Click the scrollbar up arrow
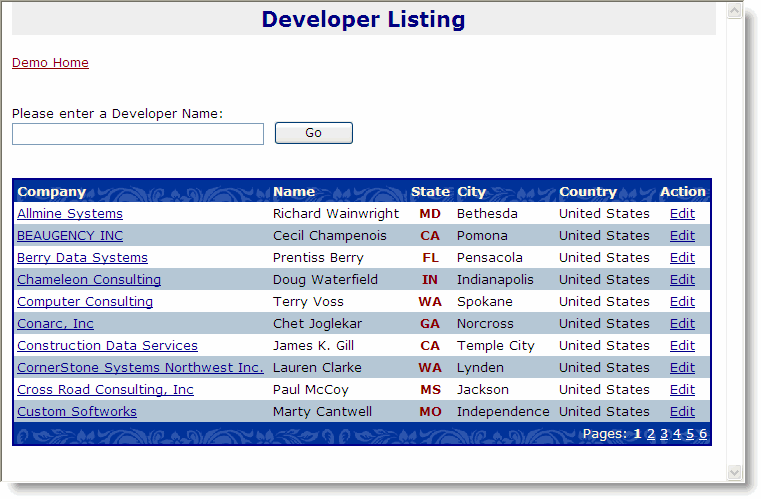 pyautogui.click(x=734, y=11)
